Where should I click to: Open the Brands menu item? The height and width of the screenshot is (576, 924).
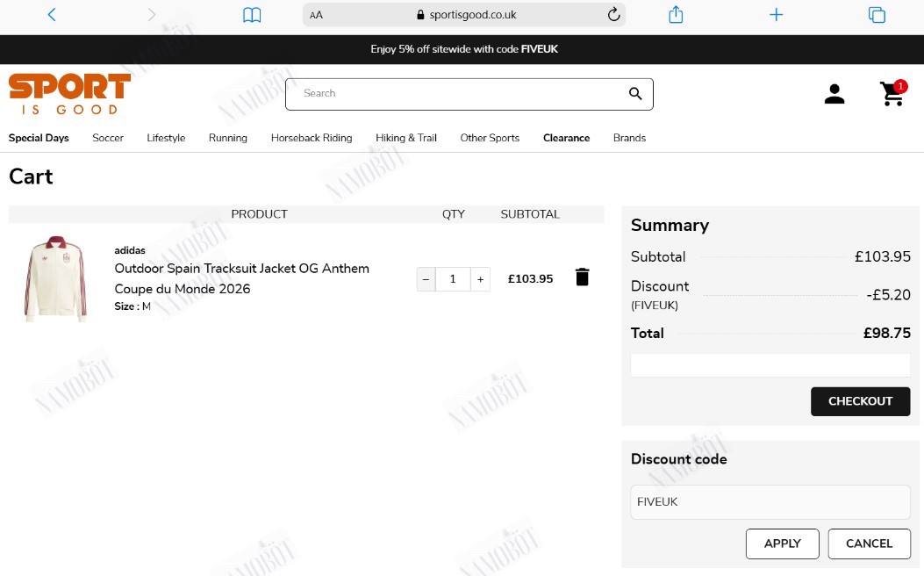pyautogui.click(x=629, y=138)
